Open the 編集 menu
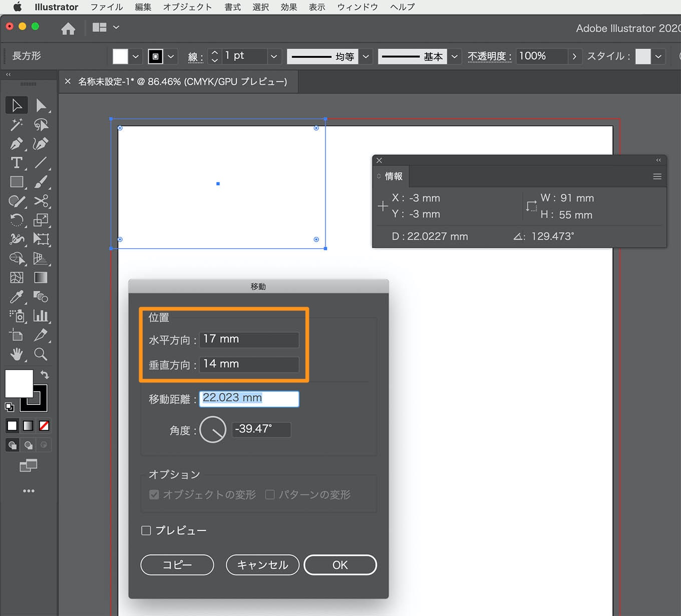681x616 pixels. [x=143, y=7]
